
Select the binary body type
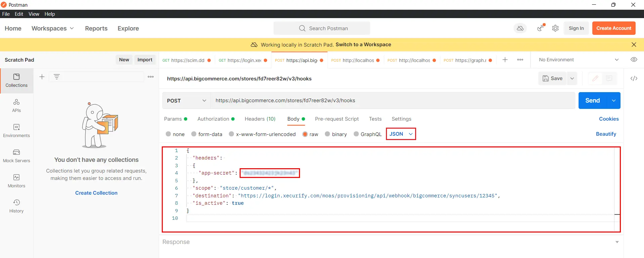[328, 134]
